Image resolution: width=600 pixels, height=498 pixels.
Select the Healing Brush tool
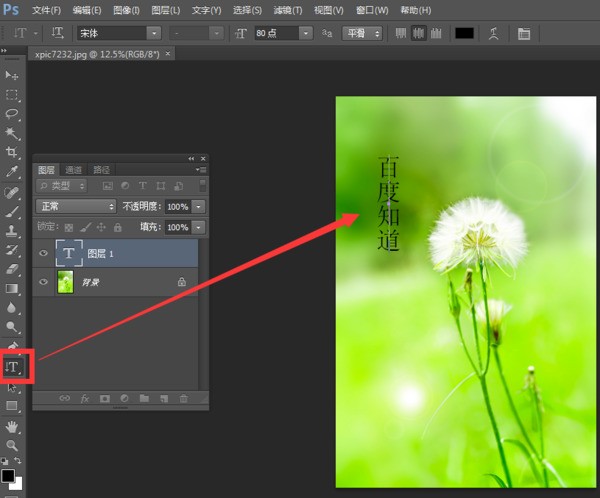[11, 192]
